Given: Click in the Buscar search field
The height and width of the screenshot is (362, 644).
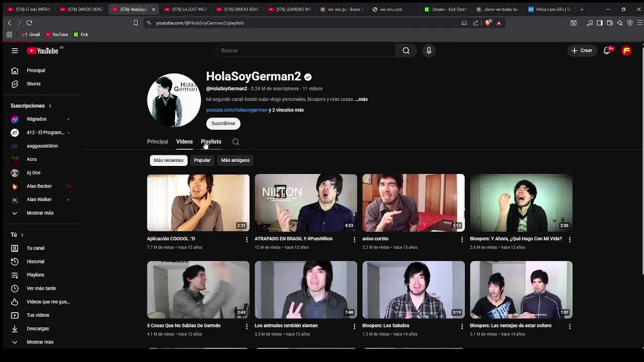Looking at the screenshot, I should click(x=305, y=50).
